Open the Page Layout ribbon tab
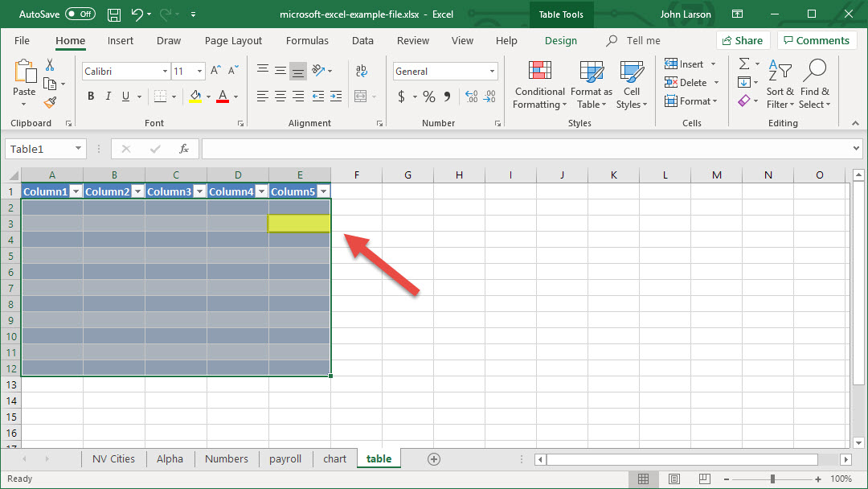Image resolution: width=868 pixels, height=489 pixels. 233,41
